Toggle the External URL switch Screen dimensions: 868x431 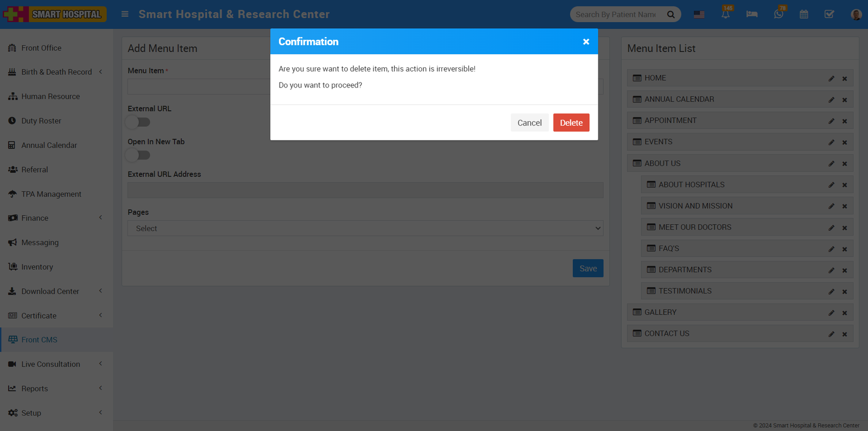coord(138,122)
